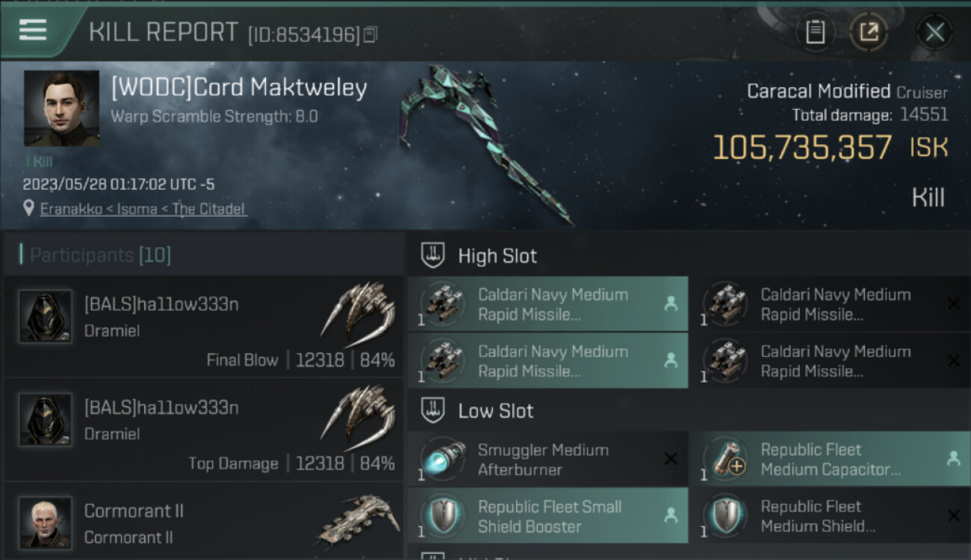Image resolution: width=971 pixels, height=560 pixels.
Task: Open the Participants [10] tab
Action: click(100, 255)
